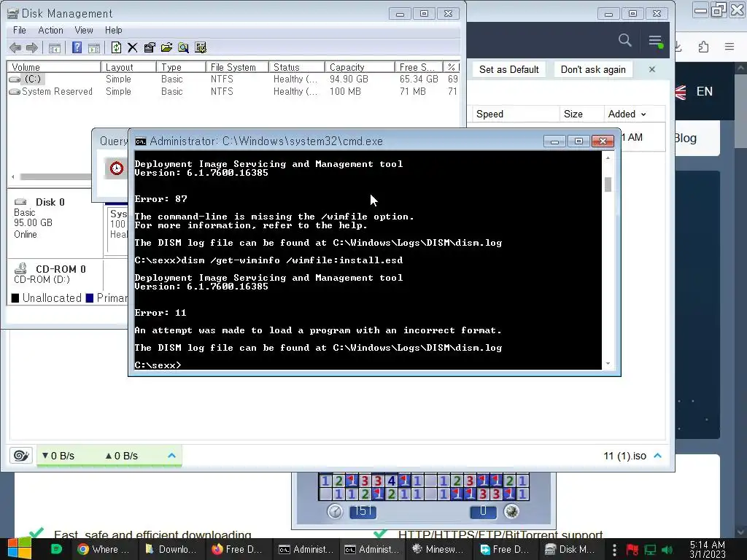Click the cmd window title bar icon

pyautogui.click(x=141, y=141)
